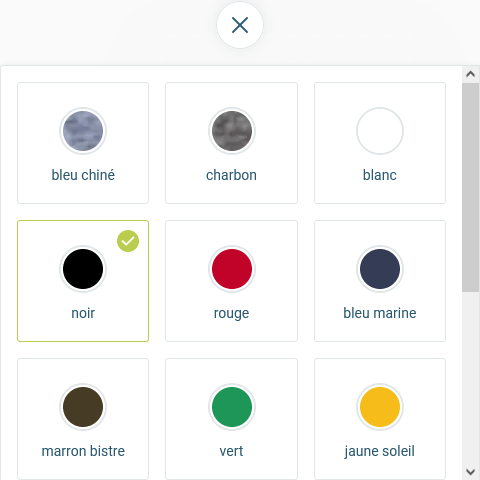Click the "vert" label text
The height and width of the screenshot is (480, 480).
click(231, 452)
